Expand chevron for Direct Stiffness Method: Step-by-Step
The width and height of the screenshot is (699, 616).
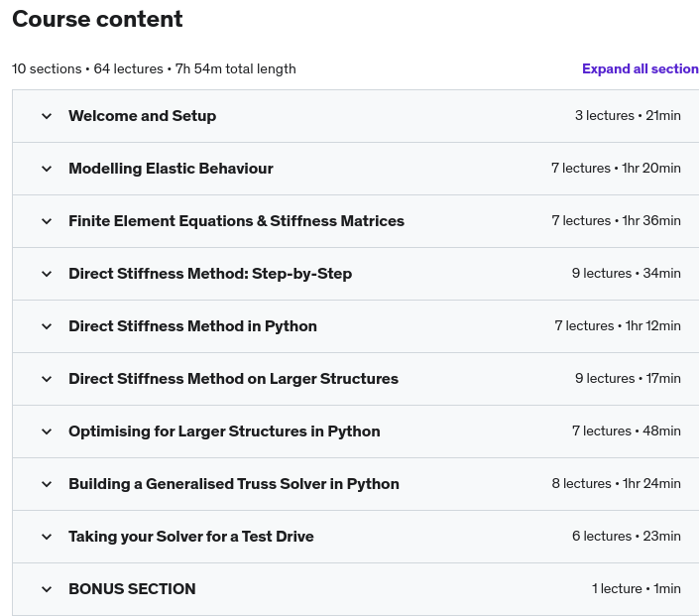pos(47,274)
